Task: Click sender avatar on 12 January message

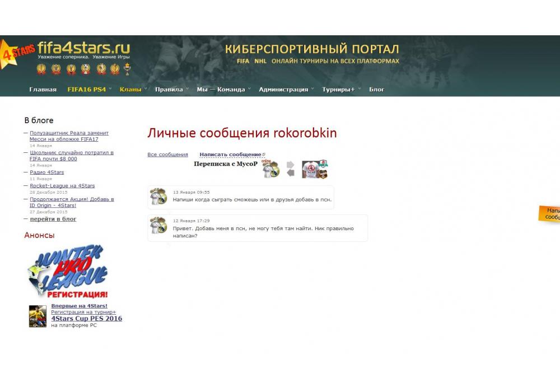Action: pyautogui.click(x=158, y=225)
